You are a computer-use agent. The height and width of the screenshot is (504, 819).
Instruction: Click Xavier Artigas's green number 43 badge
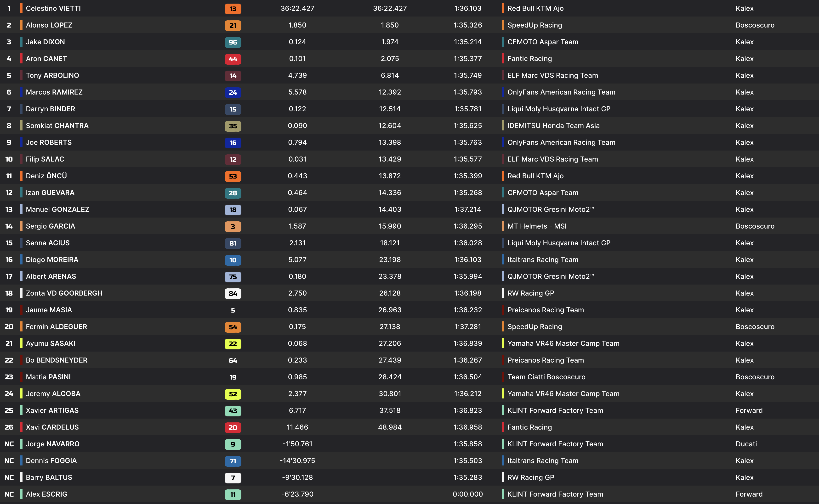click(x=233, y=411)
